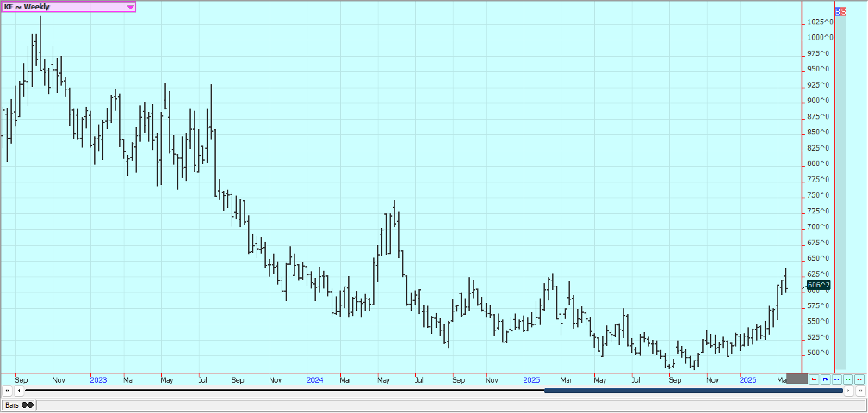Click the red step-line icon at bottom right
The image size is (868, 413).
tap(815, 379)
